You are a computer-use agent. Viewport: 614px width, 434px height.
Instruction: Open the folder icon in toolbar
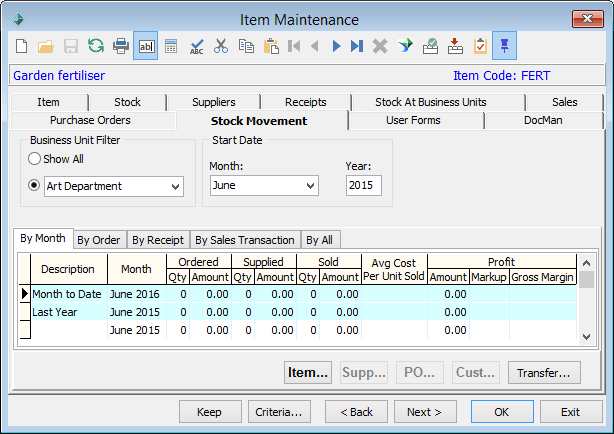[x=46, y=46]
